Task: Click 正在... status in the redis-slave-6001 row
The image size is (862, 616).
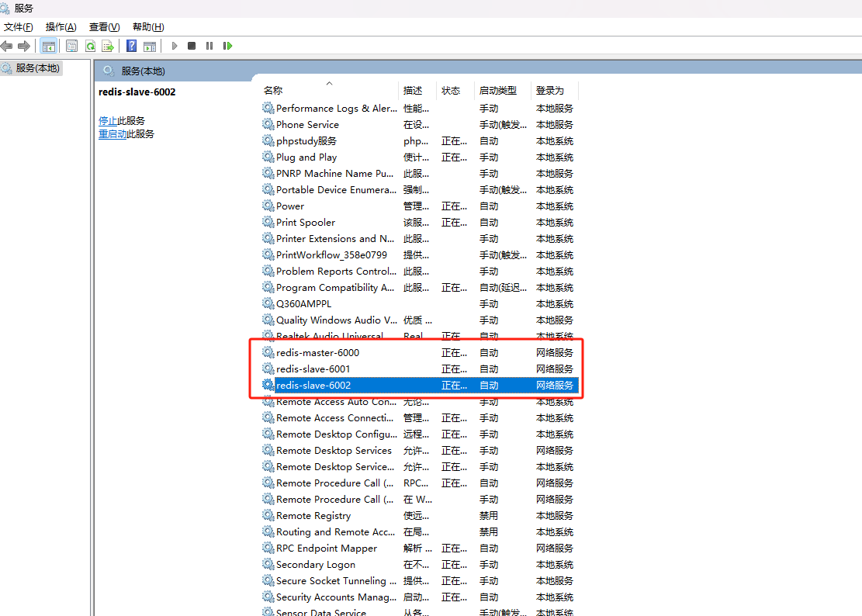Action: 454,369
